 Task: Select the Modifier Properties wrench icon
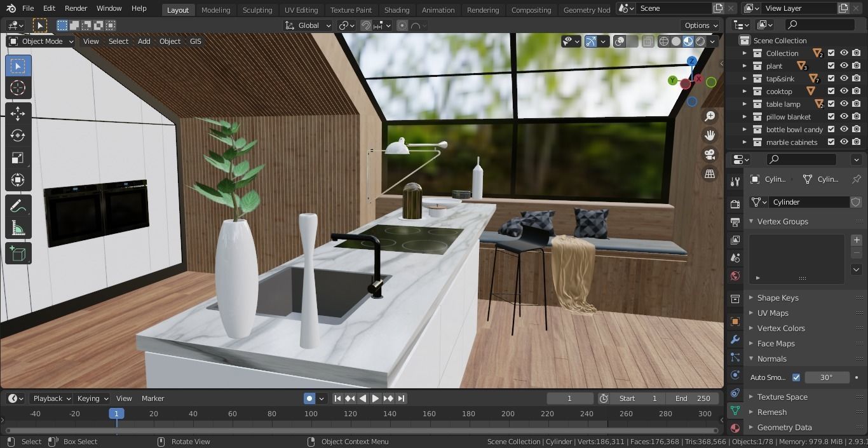click(735, 340)
